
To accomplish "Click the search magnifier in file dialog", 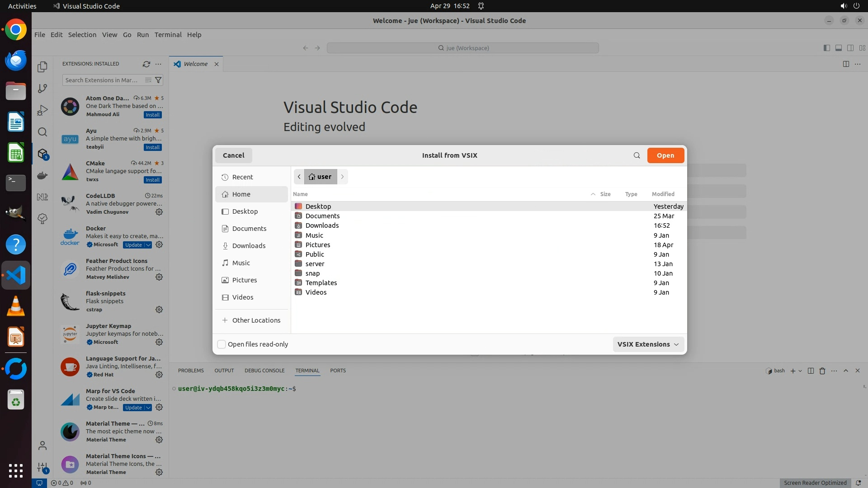I will tap(637, 155).
